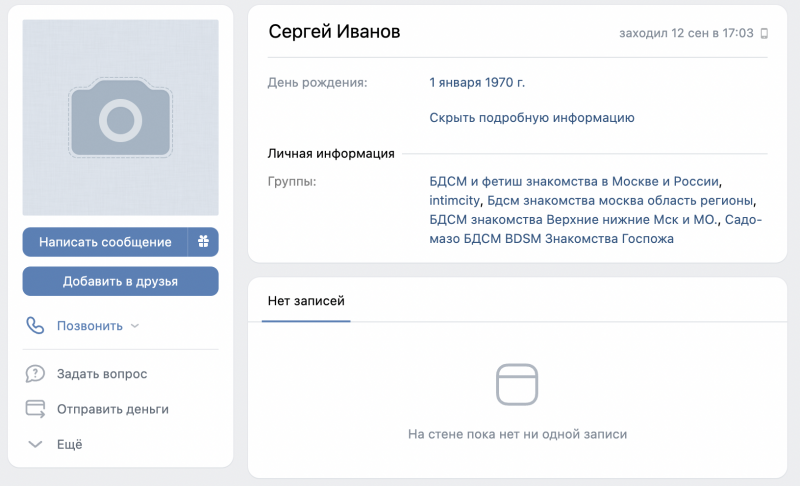The image size is (800, 486).
Task: Click the name Сергей Иванов
Action: [334, 32]
